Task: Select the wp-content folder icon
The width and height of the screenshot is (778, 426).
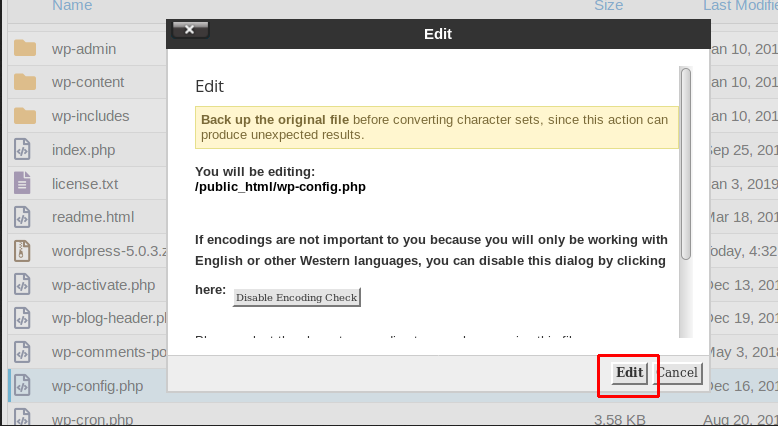Action: pos(25,82)
